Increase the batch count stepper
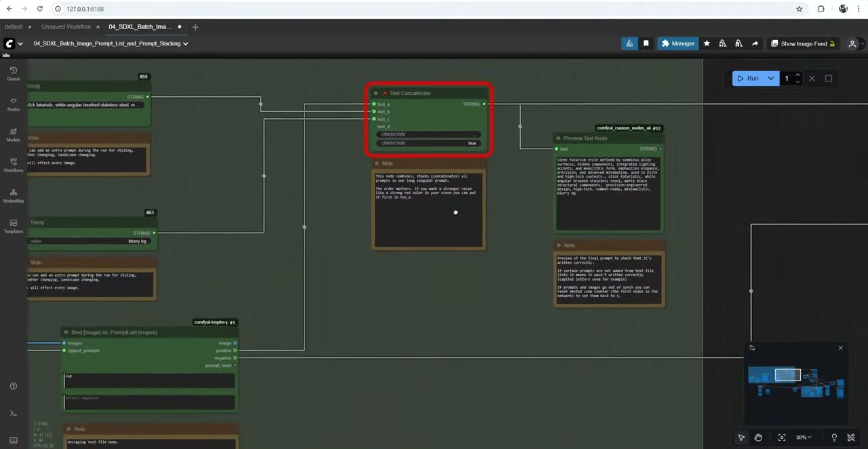Viewport: 868px width, 449px height. click(797, 75)
